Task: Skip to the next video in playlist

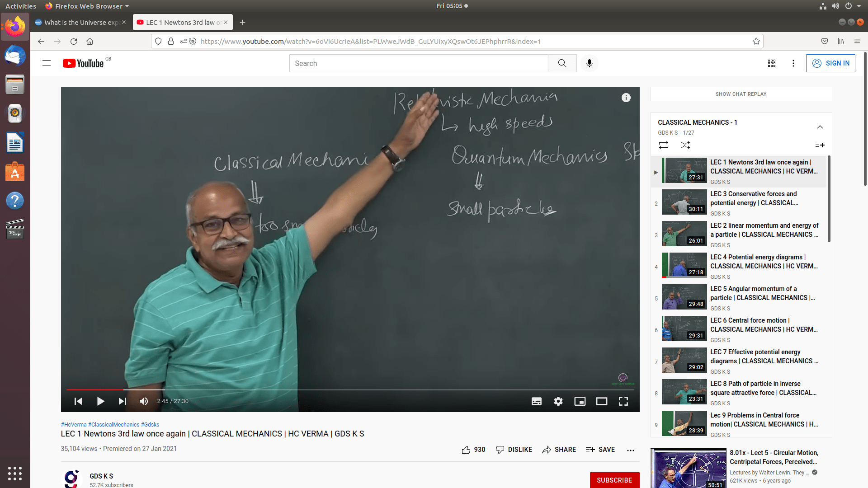Action: [122, 401]
